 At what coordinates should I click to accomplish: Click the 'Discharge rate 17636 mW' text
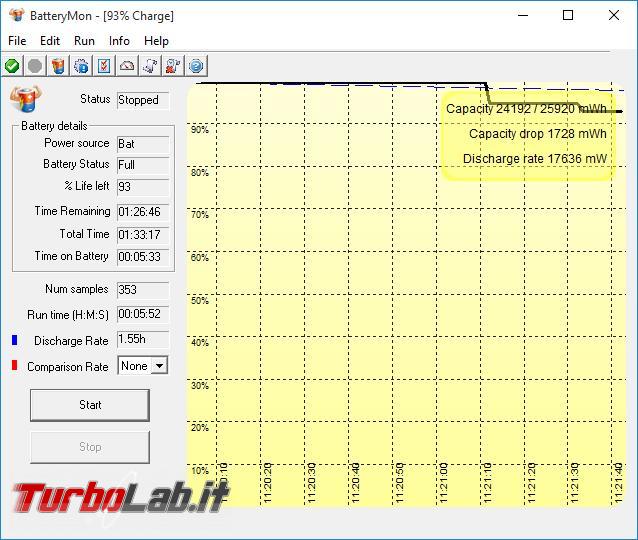(535, 159)
